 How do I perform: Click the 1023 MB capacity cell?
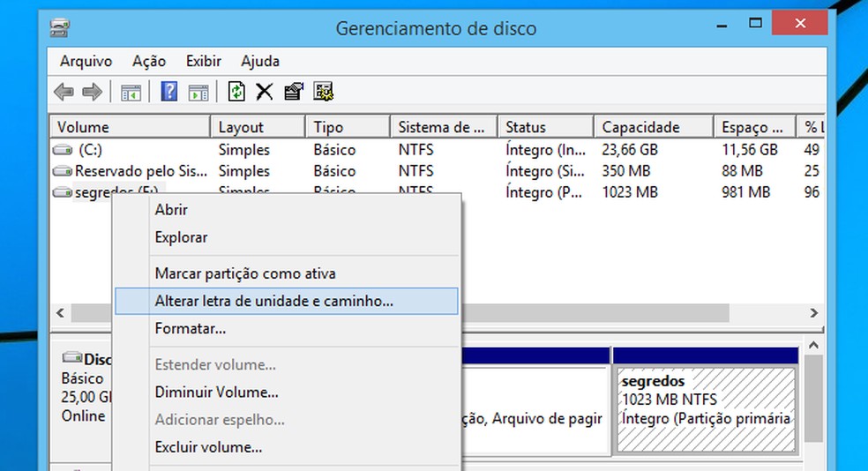tap(630, 192)
